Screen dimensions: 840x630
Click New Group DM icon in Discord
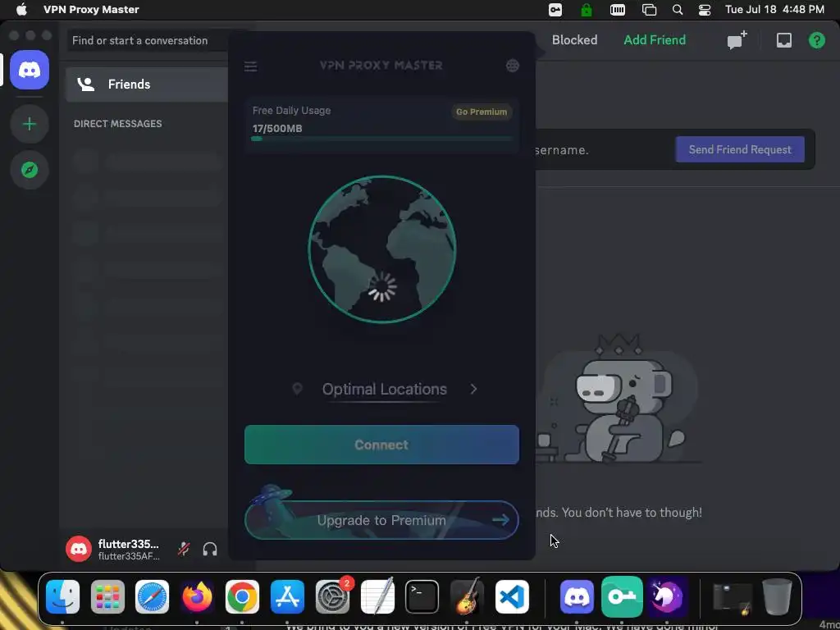tap(737, 41)
